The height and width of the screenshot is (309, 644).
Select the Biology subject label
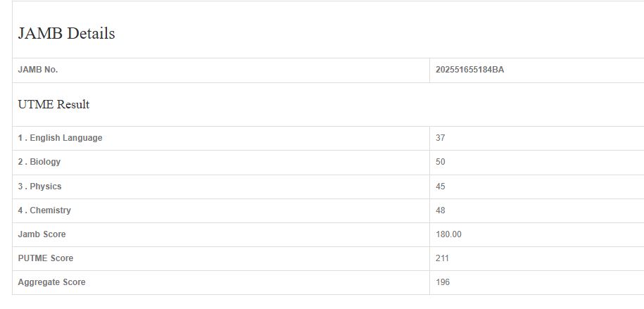point(39,162)
